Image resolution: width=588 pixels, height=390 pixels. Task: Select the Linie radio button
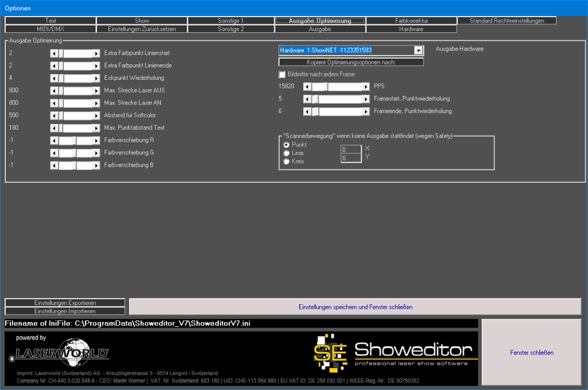pos(287,153)
